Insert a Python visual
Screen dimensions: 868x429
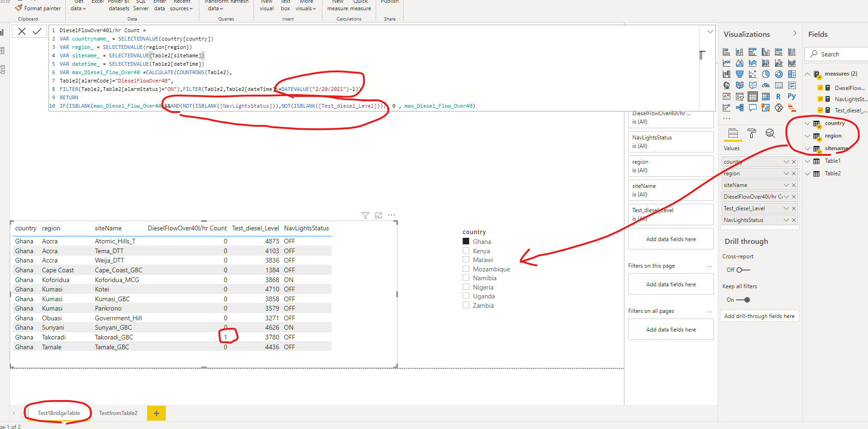tap(792, 97)
